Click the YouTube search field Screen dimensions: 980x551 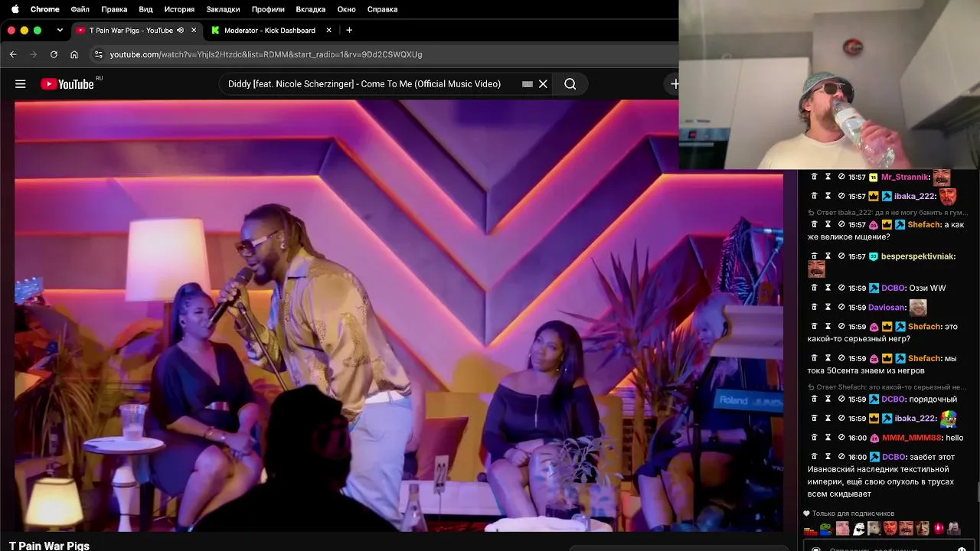tap(364, 84)
